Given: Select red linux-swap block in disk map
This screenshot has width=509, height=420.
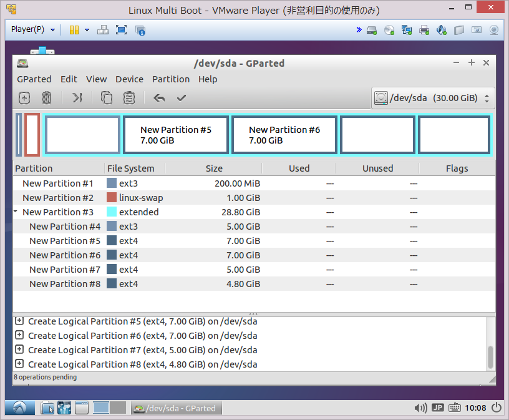Looking at the screenshot, I should [32, 134].
